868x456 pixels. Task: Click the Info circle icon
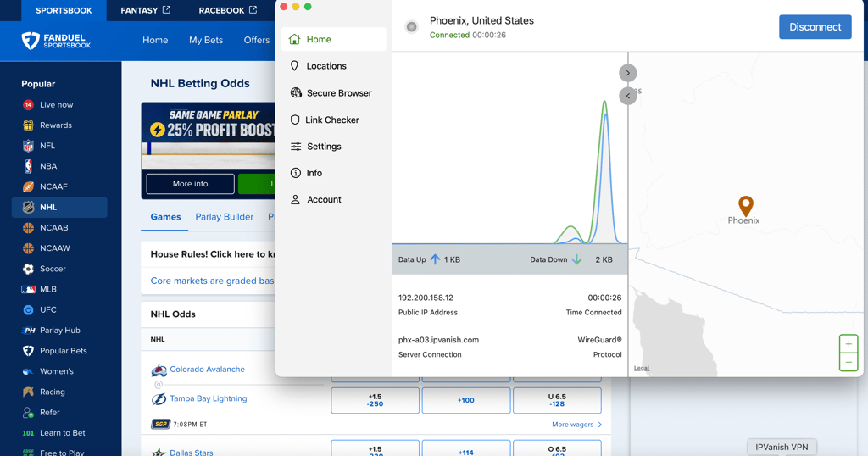point(296,173)
